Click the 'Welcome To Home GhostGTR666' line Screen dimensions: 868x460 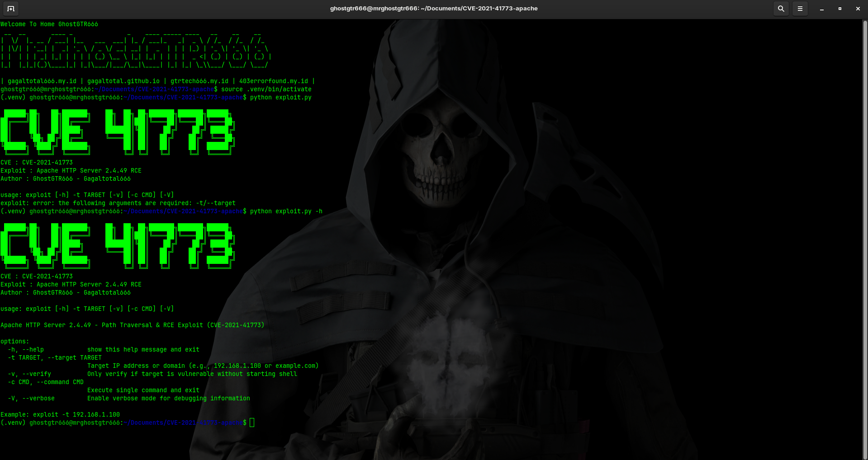point(49,24)
